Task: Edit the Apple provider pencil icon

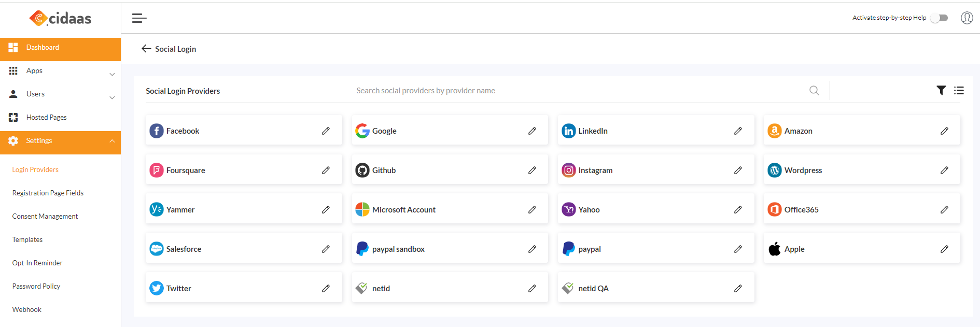Action: (944, 249)
